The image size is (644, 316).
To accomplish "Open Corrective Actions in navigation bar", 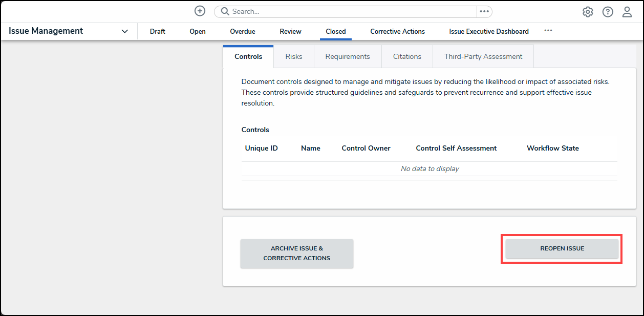I will click(397, 31).
